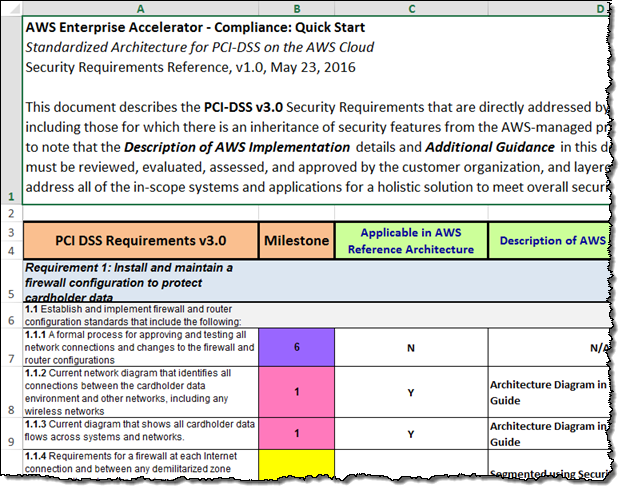Select column C header
Viewport: 624px width, 491px height.
point(411,9)
